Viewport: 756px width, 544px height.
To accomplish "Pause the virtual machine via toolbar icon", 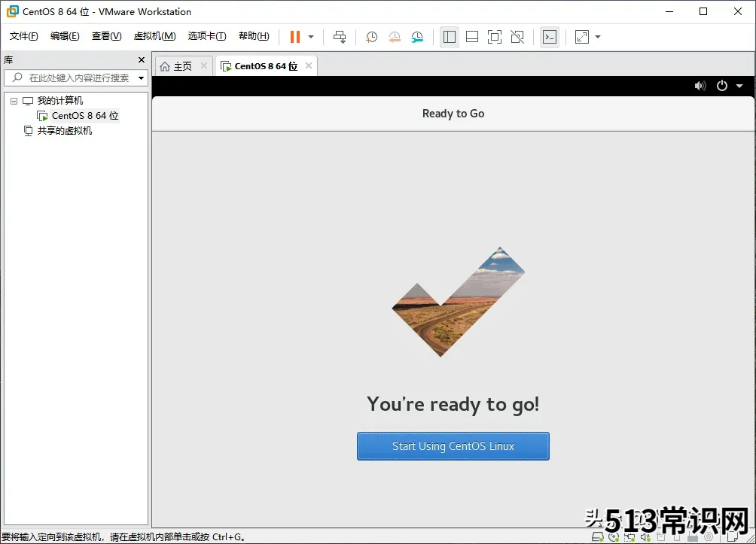I will point(294,37).
